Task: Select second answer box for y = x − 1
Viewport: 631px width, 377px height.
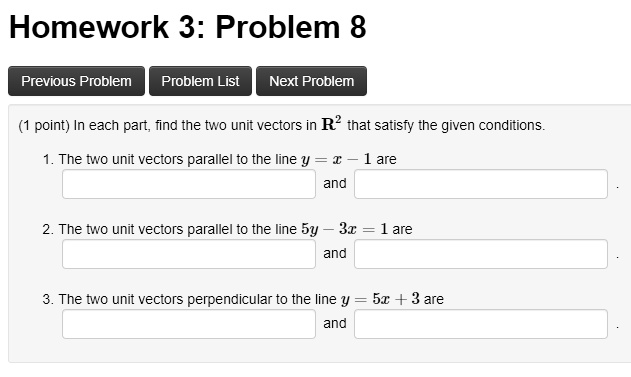Action: click(x=481, y=184)
